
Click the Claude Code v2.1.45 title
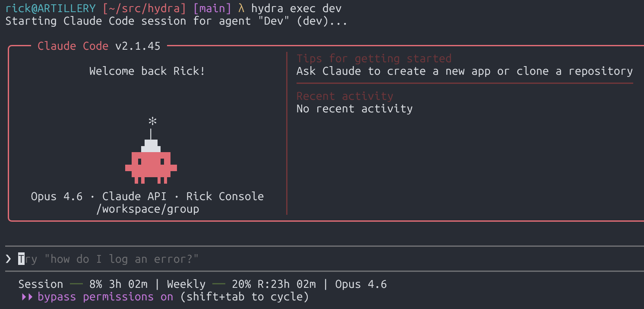coord(99,46)
